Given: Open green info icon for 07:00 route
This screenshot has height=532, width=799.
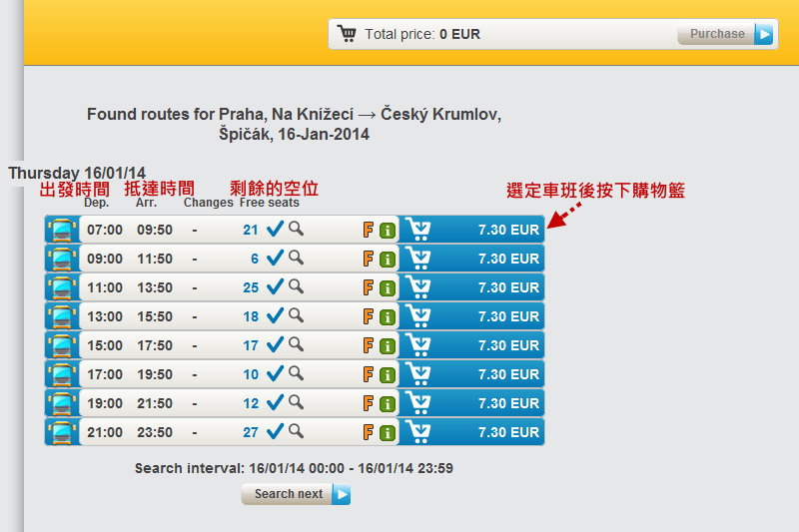Looking at the screenshot, I should coord(388,231).
